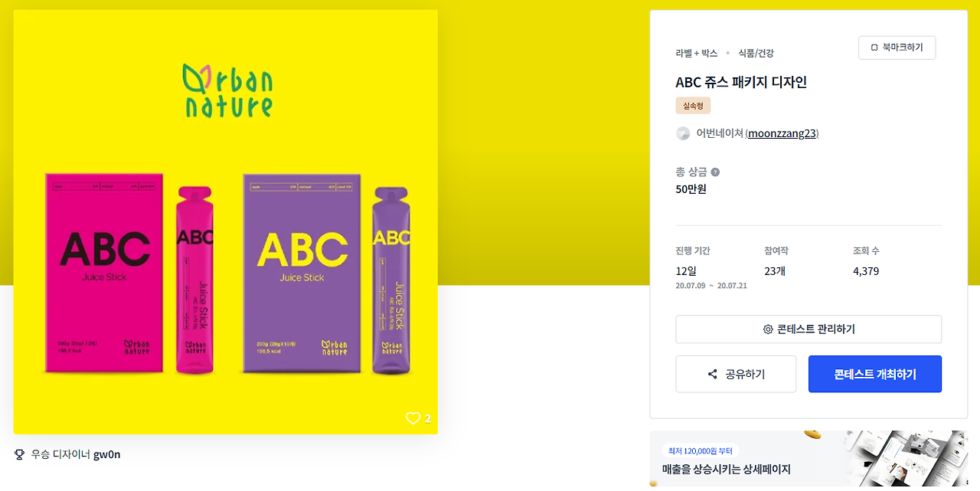This screenshot has width=980, height=491.
Task: Click the trophy icon beside 우승 디자이너
Action: 20,454
